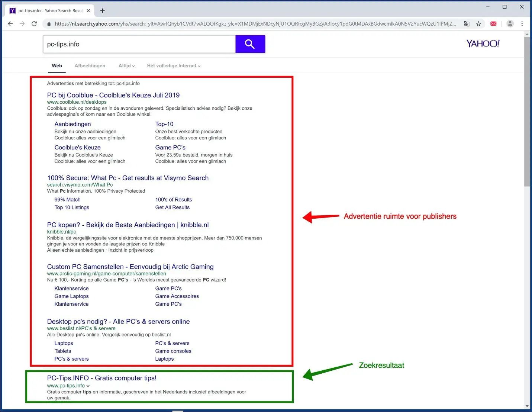Click the Game Accessoires link
532x412 pixels.
pyautogui.click(x=177, y=296)
